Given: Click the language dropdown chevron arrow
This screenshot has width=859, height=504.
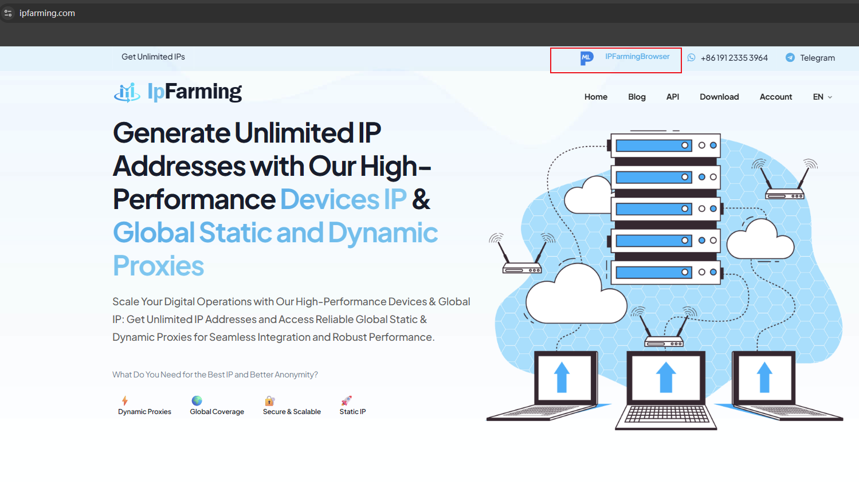Looking at the screenshot, I should click(830, 97).
